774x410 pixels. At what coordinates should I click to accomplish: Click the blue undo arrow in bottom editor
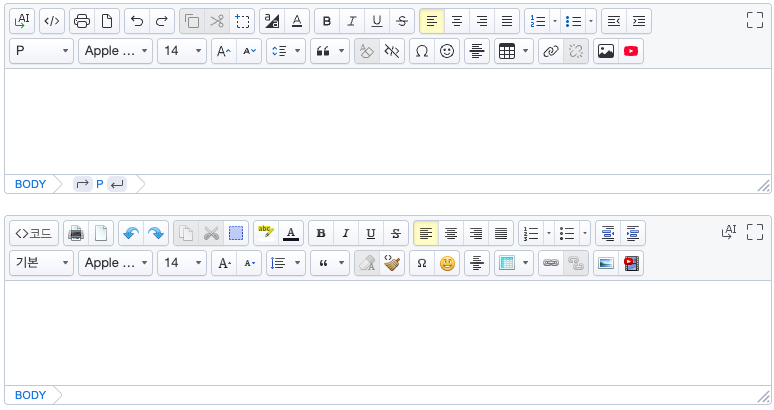(x=130, y=233)
